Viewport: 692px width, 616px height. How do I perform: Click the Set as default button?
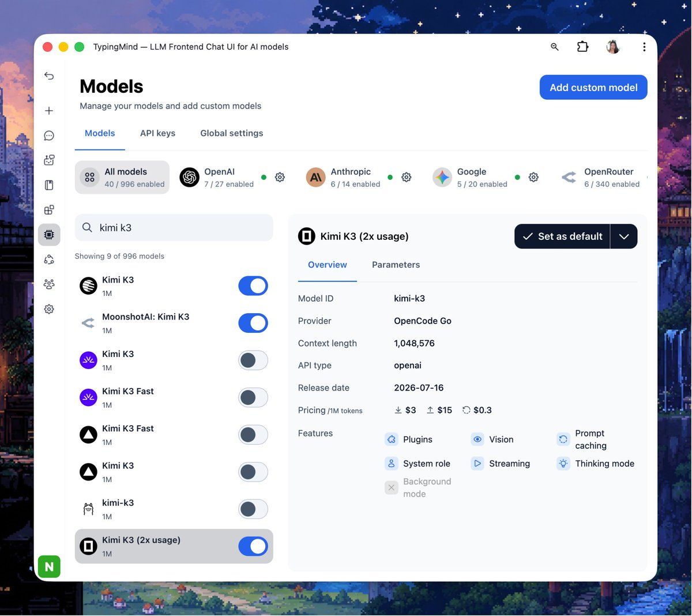click(562, 236)
